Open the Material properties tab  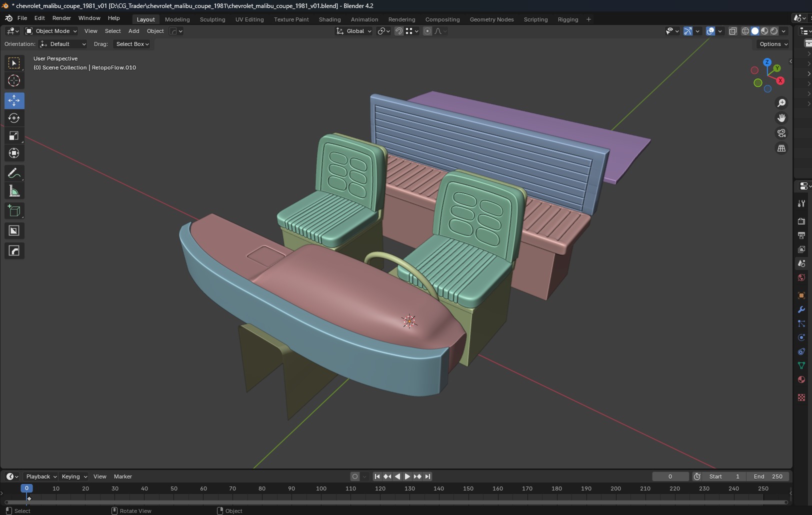pyautogui.click(x=801, y=379)
